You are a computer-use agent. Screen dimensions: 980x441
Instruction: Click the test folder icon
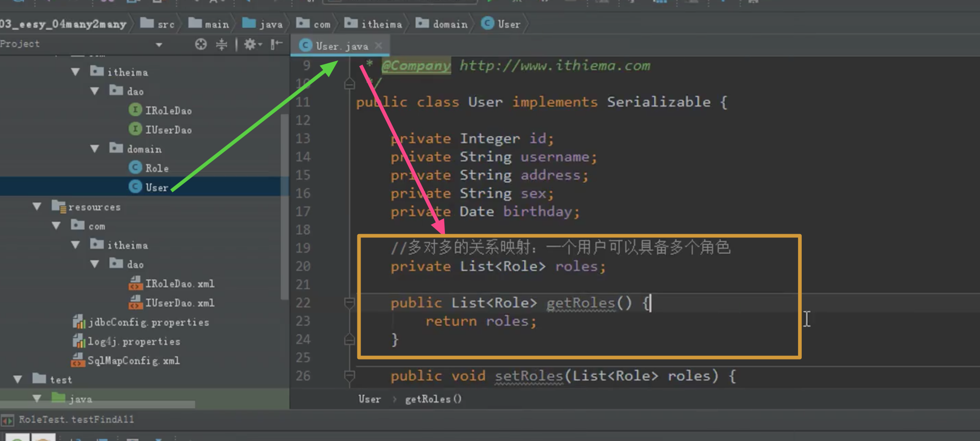[x=39, y=379]
